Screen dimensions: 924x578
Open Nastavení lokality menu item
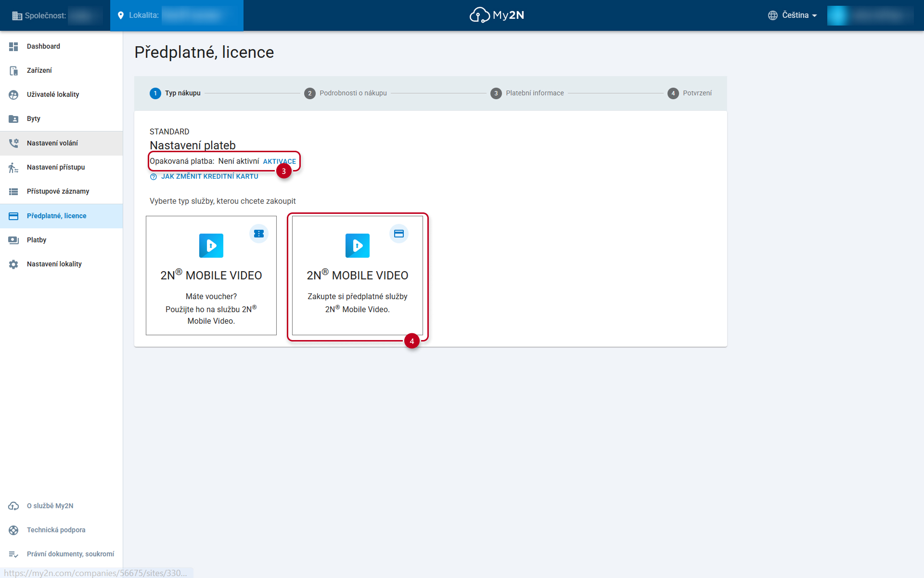pyautogui.click(x=62, y=264)
